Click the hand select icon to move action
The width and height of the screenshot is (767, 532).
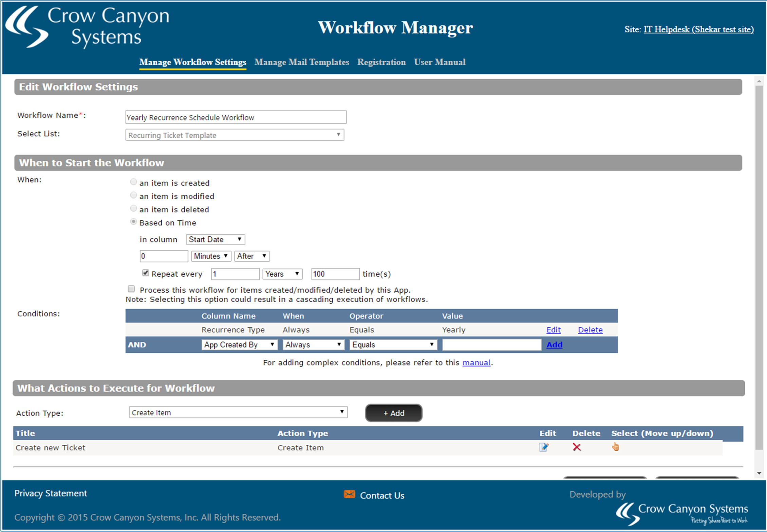(615, 447)
